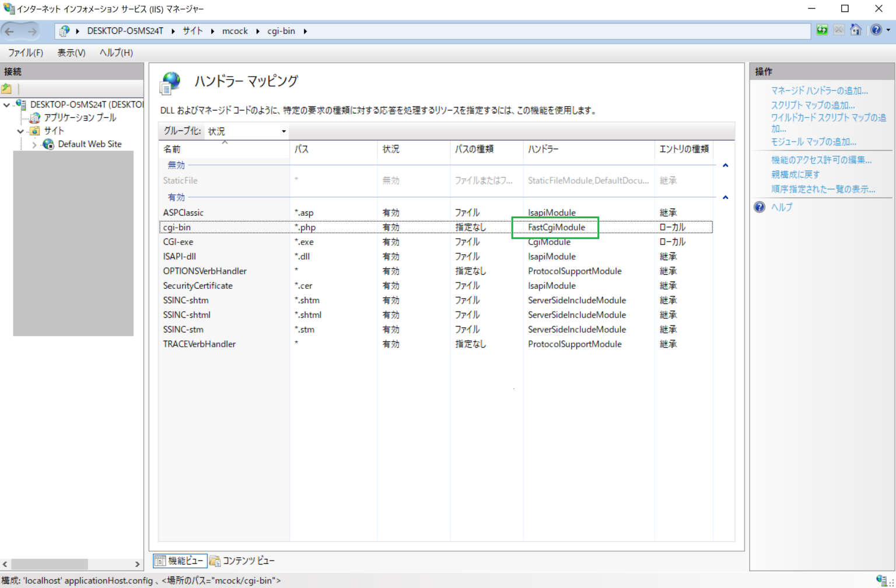
Task: Click the Back navigation arrow
Action: 10,32
